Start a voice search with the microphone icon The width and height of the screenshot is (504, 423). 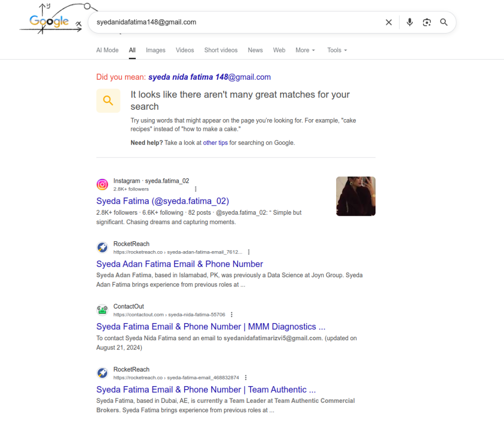pyautogui.click(x=409, y=22)
